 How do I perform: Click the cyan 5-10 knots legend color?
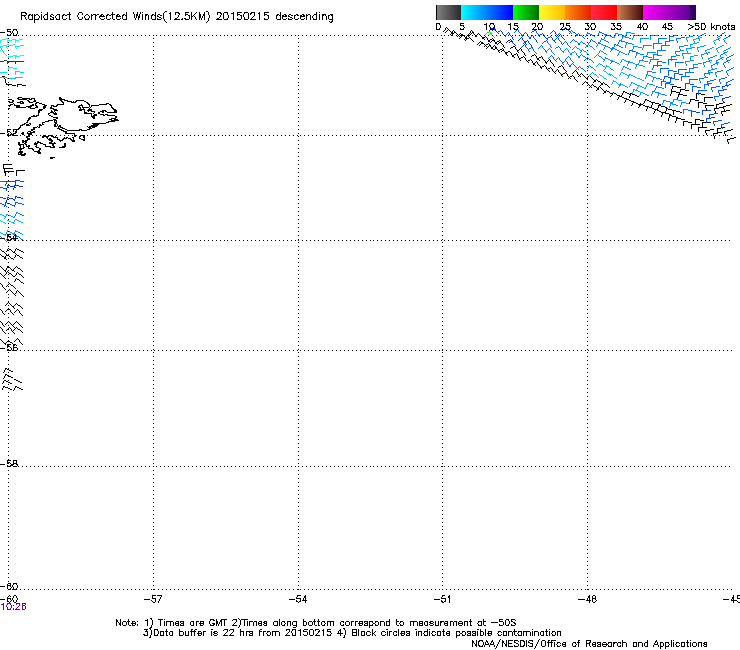tap(474, 12)
